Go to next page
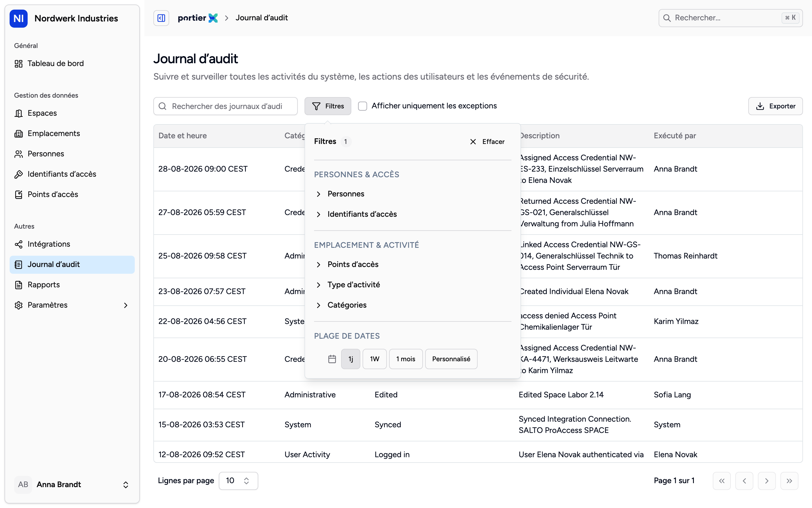The image size is (812, 508). (x=767, y=481)
